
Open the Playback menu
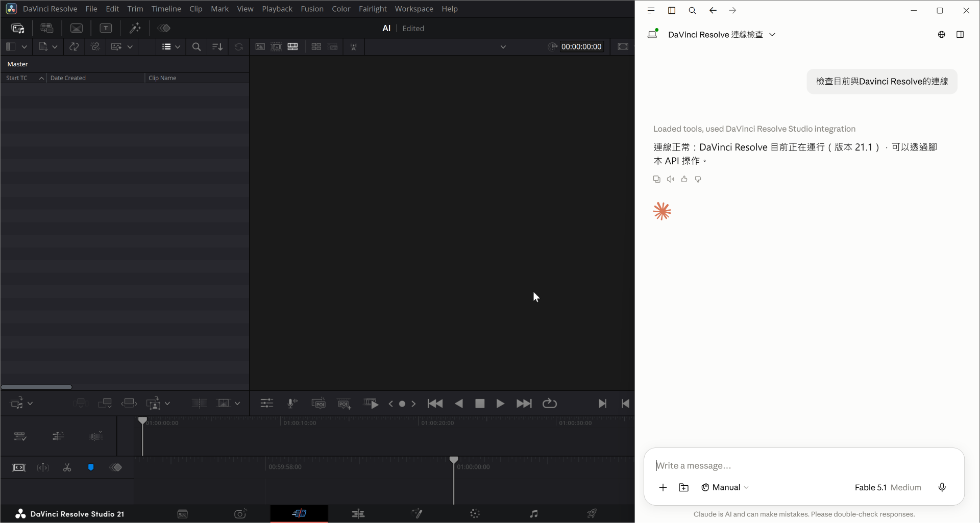[x=277, y=9]
